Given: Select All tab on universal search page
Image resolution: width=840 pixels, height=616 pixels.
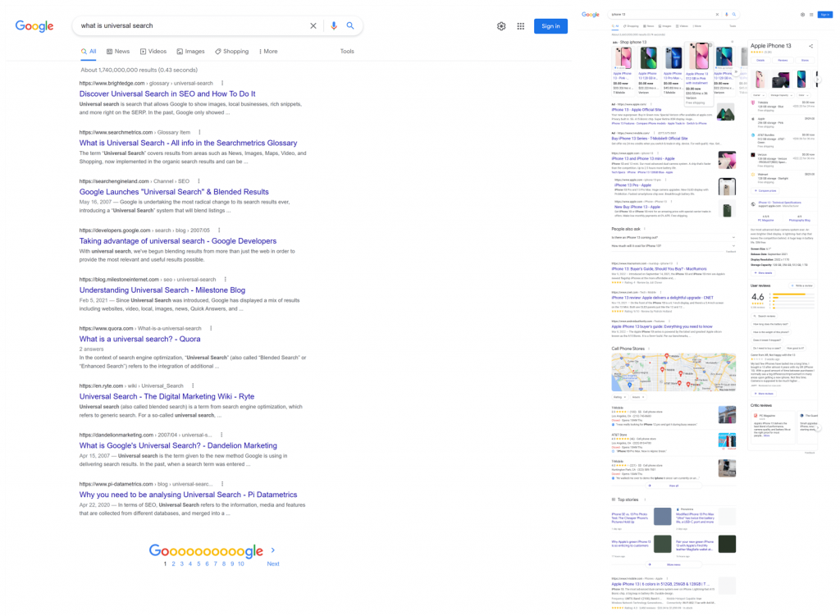Looking at the screenshot, I should pos(89,52).
